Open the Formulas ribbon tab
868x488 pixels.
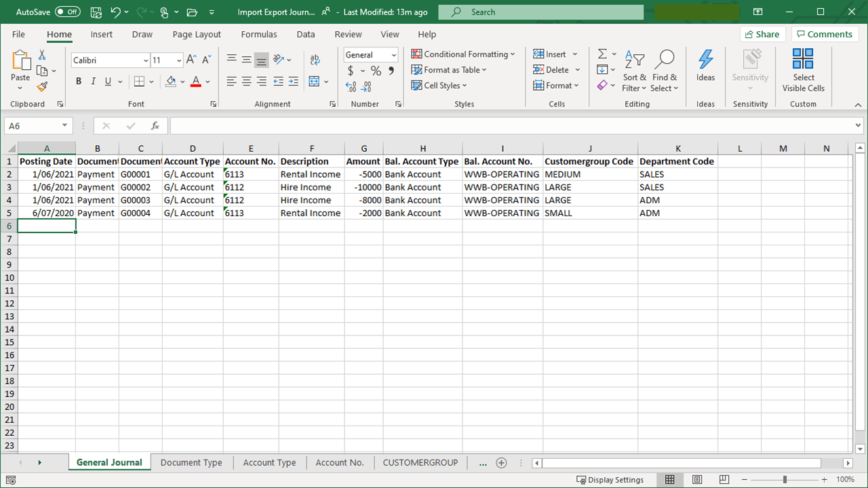[258, 35]
